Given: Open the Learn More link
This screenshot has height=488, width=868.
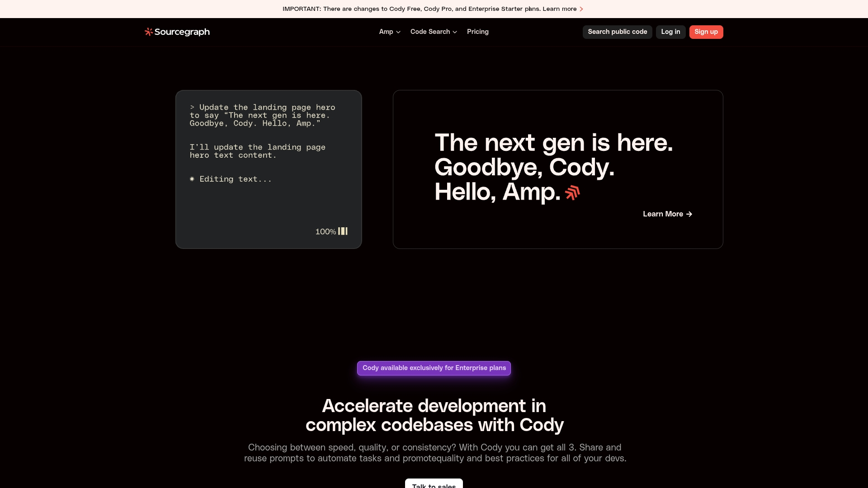Looking at the screenshot, I should tap(663, 214).
